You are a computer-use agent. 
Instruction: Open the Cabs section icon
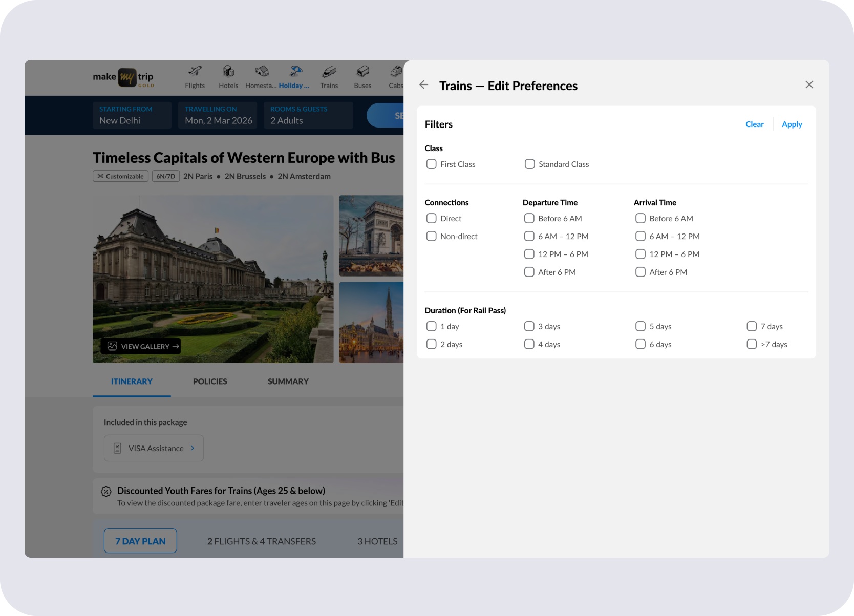[x=396, y=71]
